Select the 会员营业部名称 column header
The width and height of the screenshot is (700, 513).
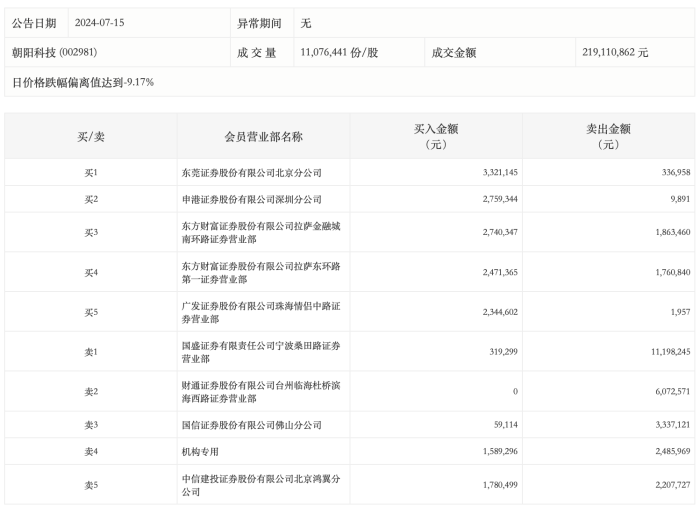tap(263, 136)
